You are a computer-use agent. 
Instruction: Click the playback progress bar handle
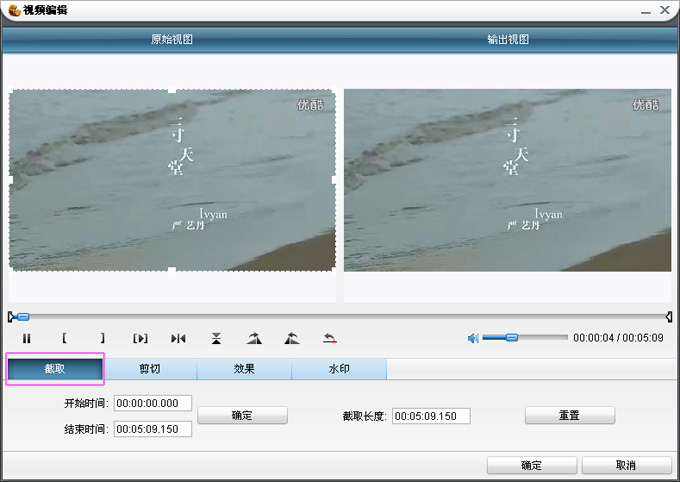23,317
